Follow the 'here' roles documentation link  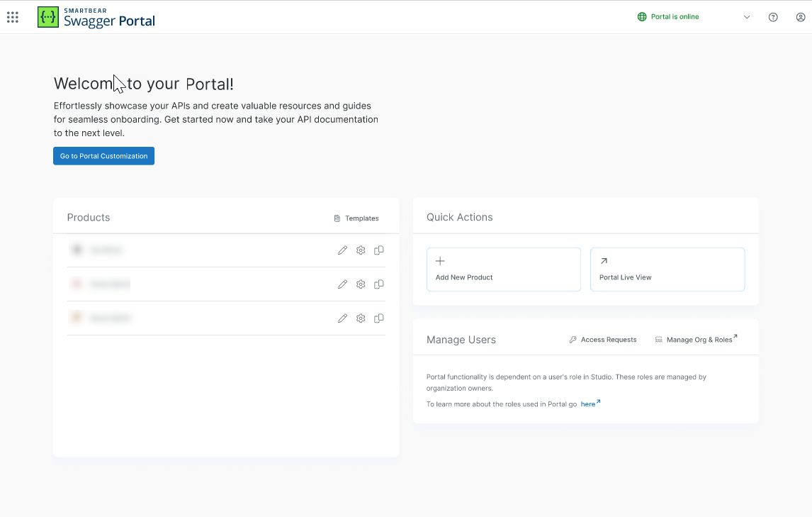[x=590, y=404]
